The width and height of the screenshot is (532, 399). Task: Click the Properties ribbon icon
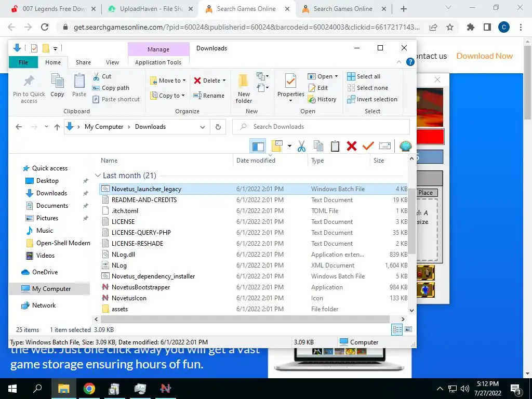click(x=290, y=81)
